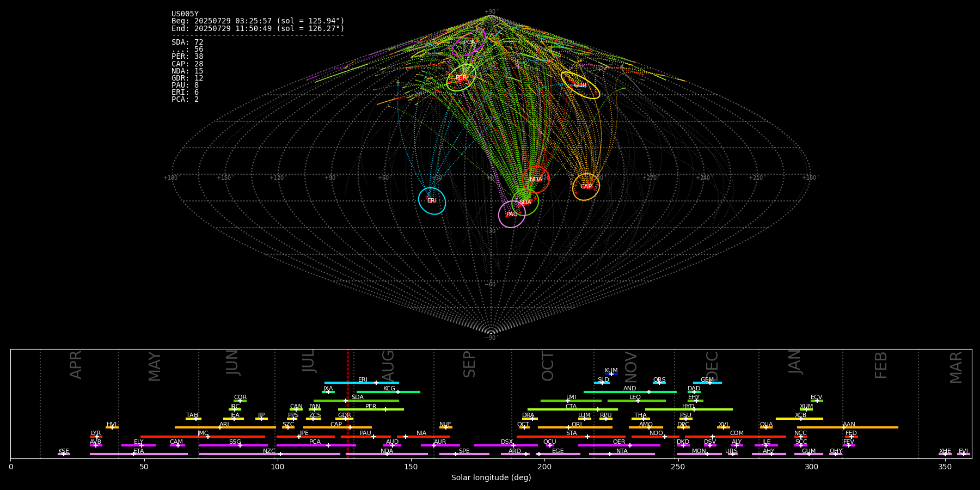980x490 pixels.
Task: Click the Solar longitude (deg) axis label
Action: pyautogui.click(x=491, y=478)
